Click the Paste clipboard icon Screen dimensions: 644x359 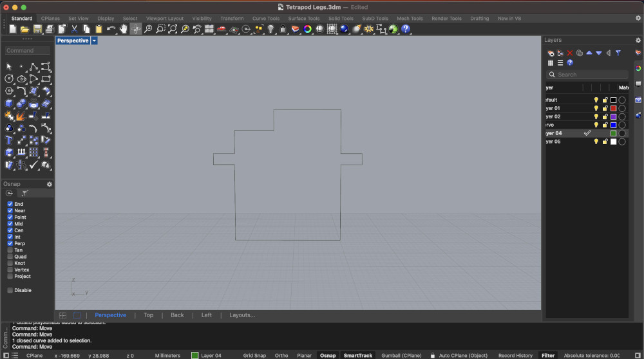99,29
